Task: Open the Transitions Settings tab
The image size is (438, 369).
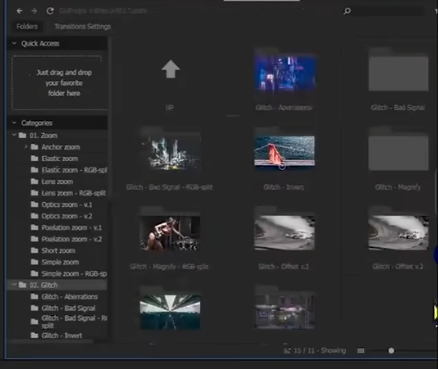Action: coord(83,26)
